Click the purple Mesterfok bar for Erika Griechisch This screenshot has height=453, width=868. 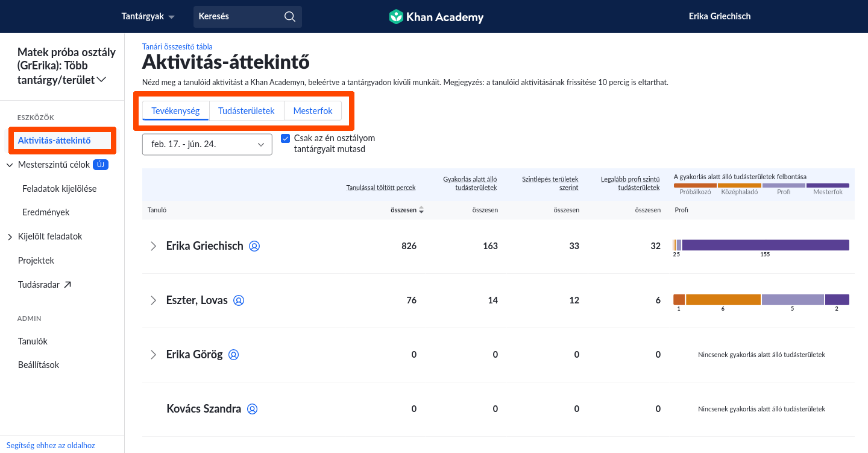point(765,245)
